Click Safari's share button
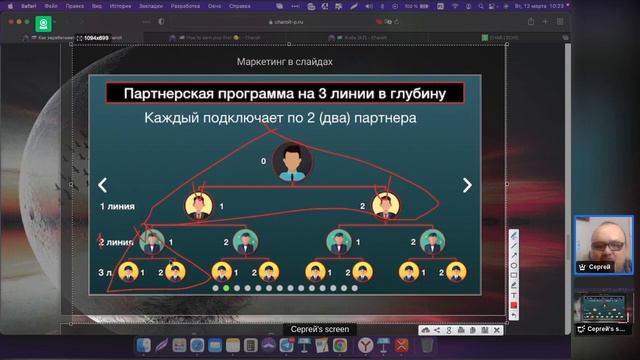Screen dimensions: 640x360 531,22
